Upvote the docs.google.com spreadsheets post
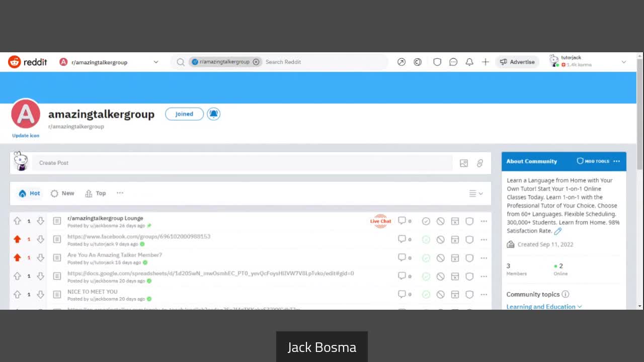The width and height of the screenshot is (644, 362). coord(17,276)
